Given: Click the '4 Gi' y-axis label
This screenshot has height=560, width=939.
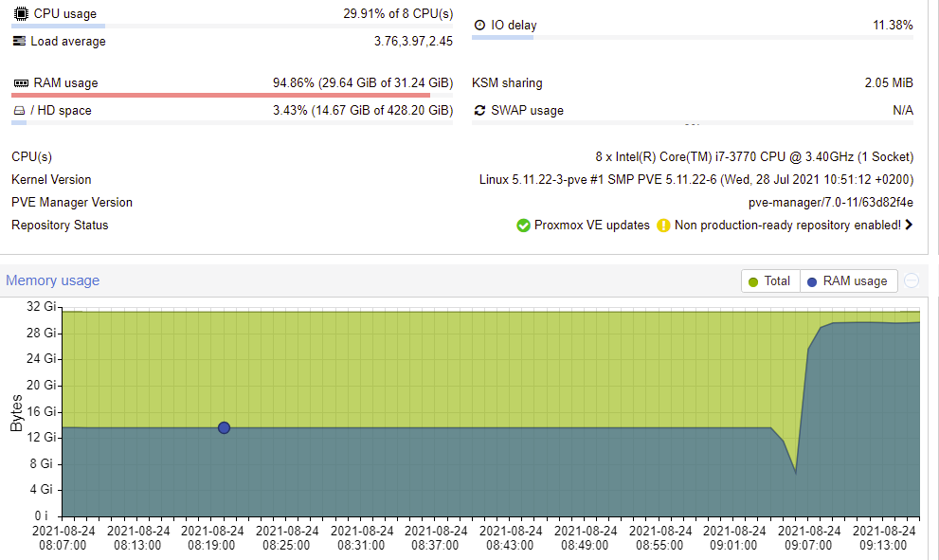Looking at the screenshot, I should (42, 489).
